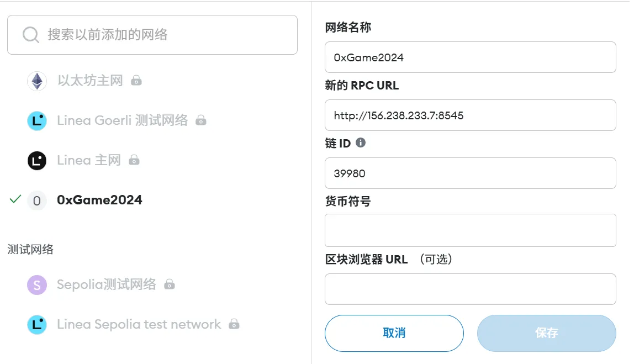The width and height of the screenshot is (634, 364).
Task: Click the 新的 RPC URL input field
Action: point(470,115)
